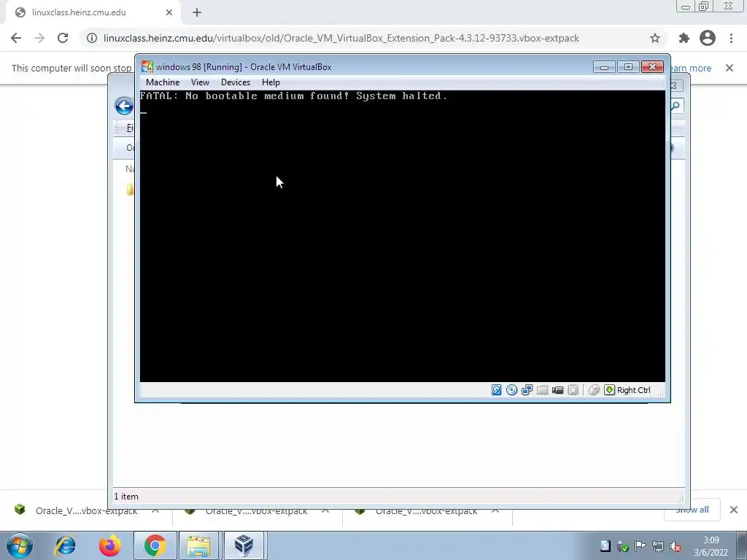Switch to Windows Explorer on the taskbar
The image size is (747, 560).
198,545
